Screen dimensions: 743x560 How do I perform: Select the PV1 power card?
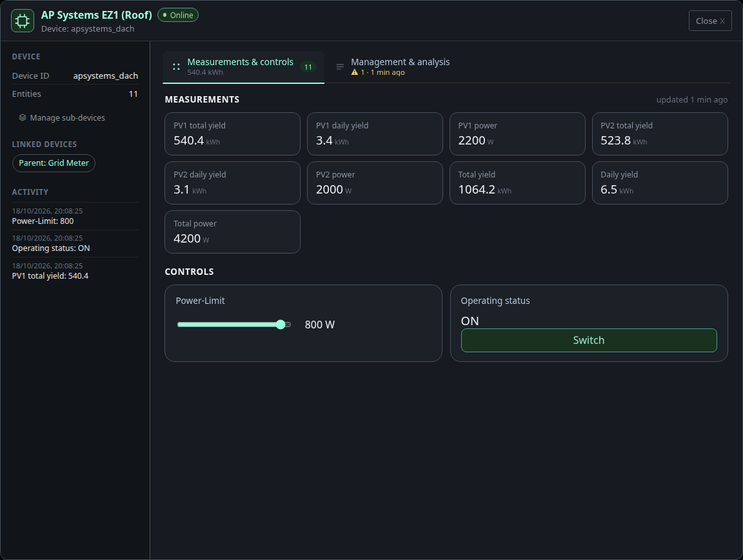[x=517, y=134]
